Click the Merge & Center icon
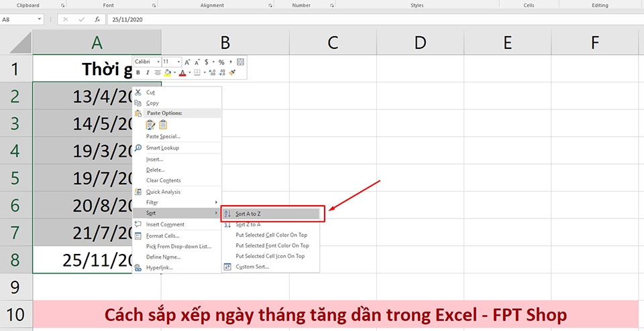 (241, 62)
